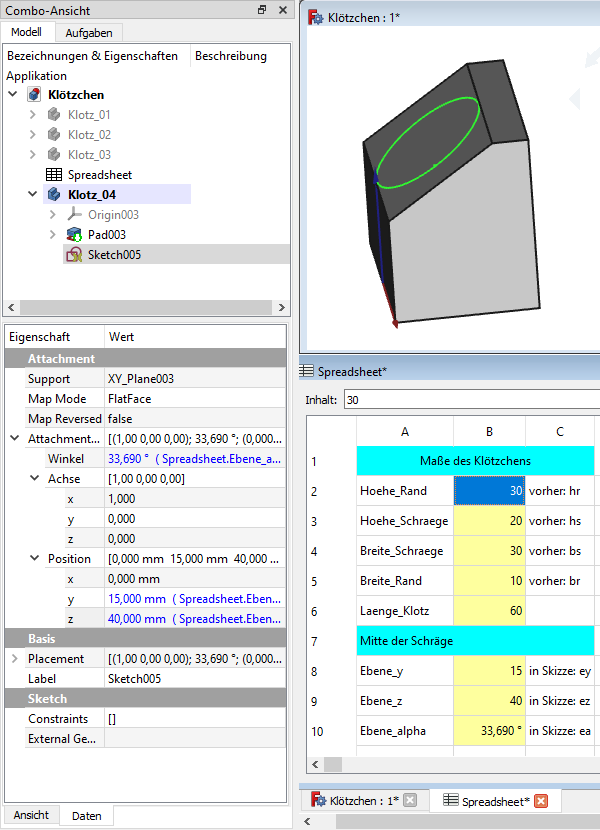Click the Pad003 feature icon
This screenshot has width=600, height=830.
73,235
